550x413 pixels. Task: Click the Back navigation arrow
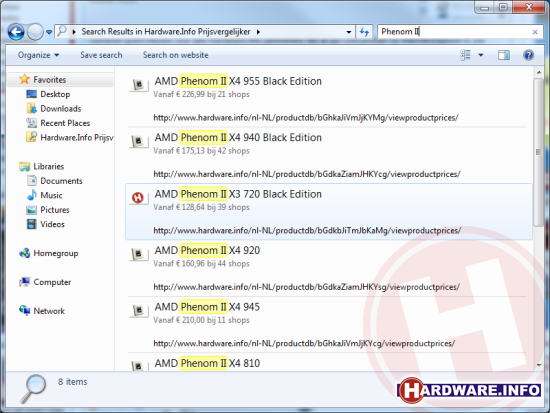coord(16,32)
